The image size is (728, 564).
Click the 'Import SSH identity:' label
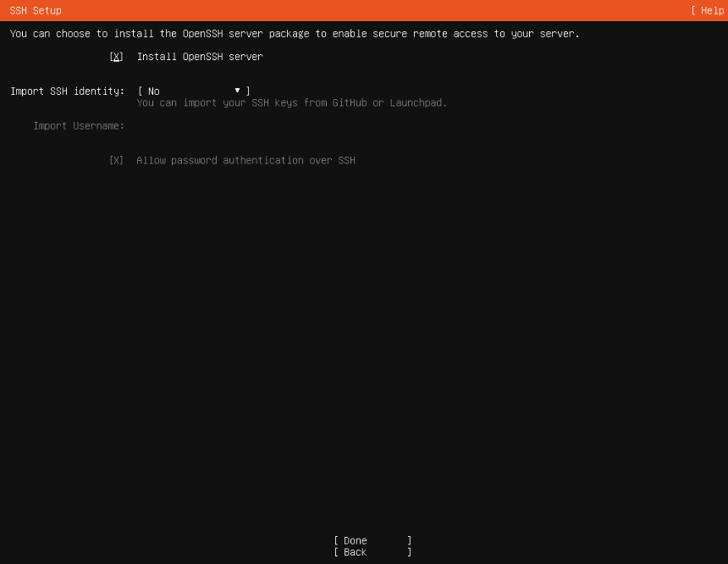click(x=68, y=91)
